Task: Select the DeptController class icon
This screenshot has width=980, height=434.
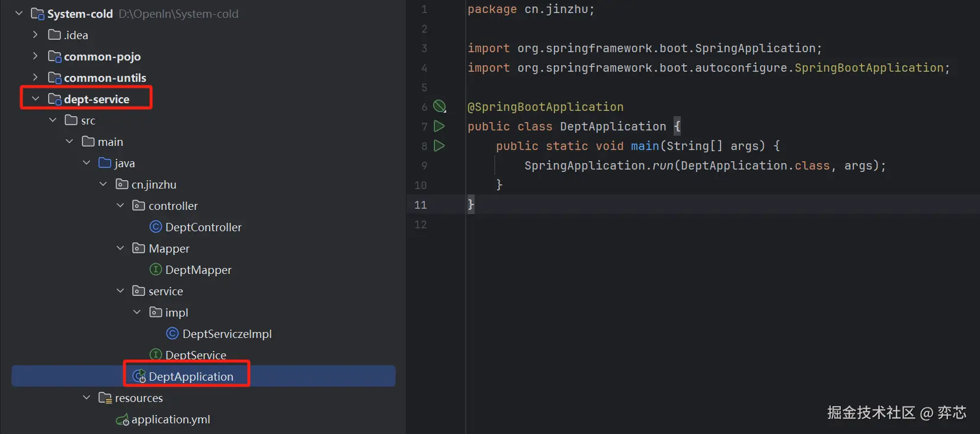Action: 156,227
